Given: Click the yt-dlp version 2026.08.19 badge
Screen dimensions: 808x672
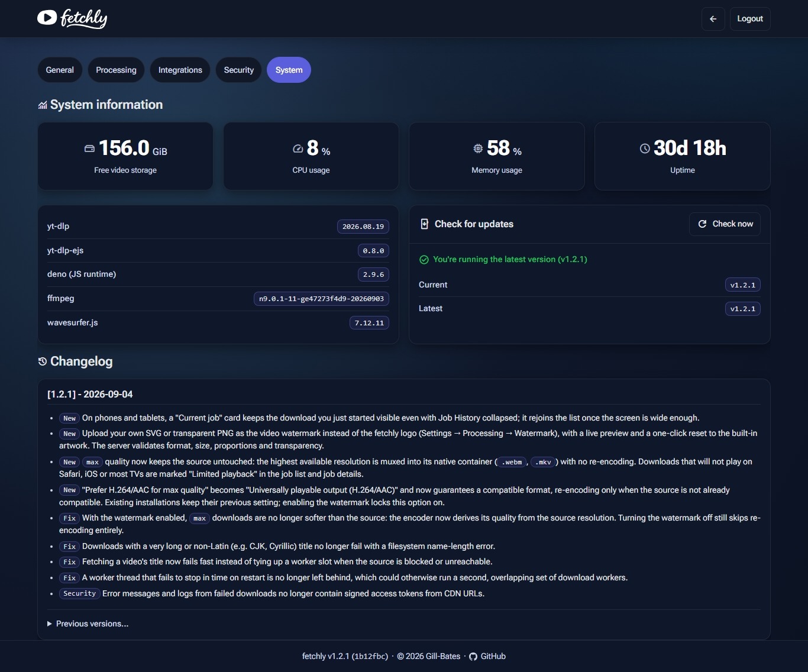Looking at the screenshot, I should (x=363, y=227).
